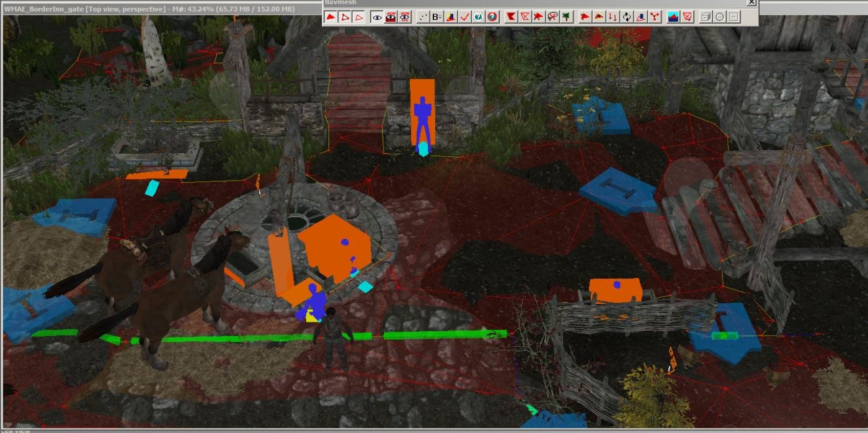Click the crossed-out lasso icon
Image resolution: width=868 pixels, height=433 pixels.
pyautogui.click(x=552, y=17)
